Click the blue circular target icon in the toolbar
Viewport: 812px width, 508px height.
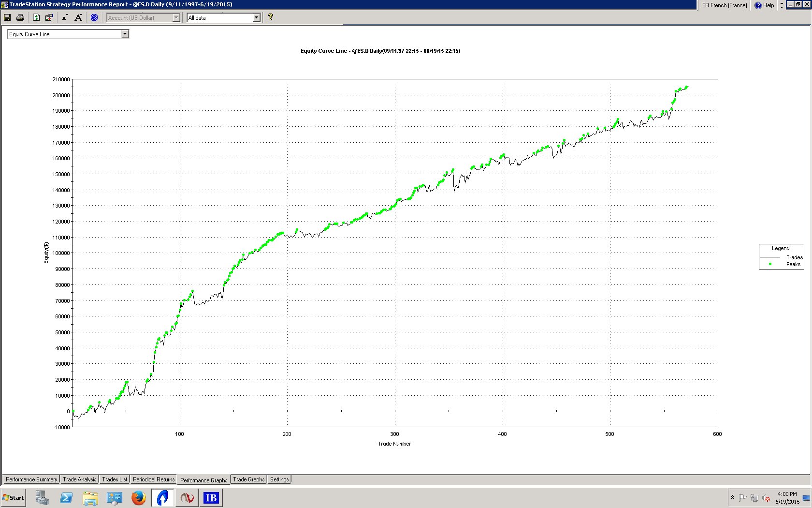tap(94, 17)
